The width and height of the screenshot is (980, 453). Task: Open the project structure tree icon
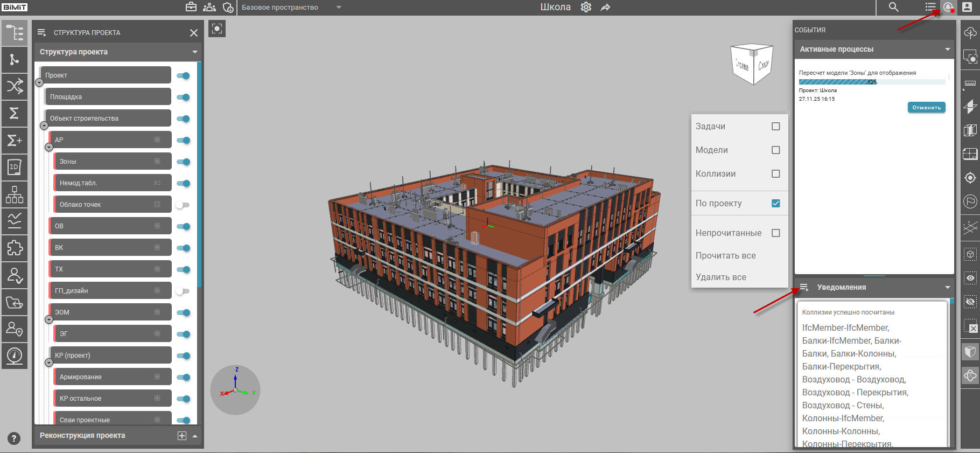click(x=15, y=33)
